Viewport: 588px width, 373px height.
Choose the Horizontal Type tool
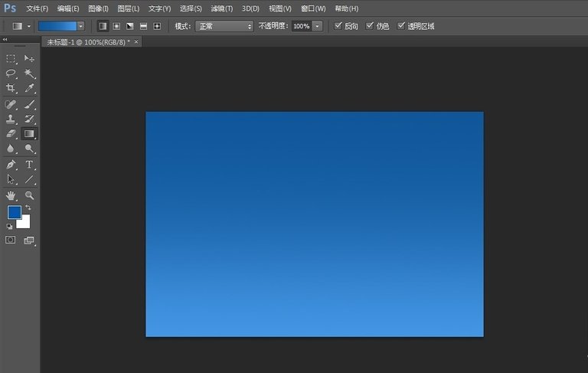point(29,165)
